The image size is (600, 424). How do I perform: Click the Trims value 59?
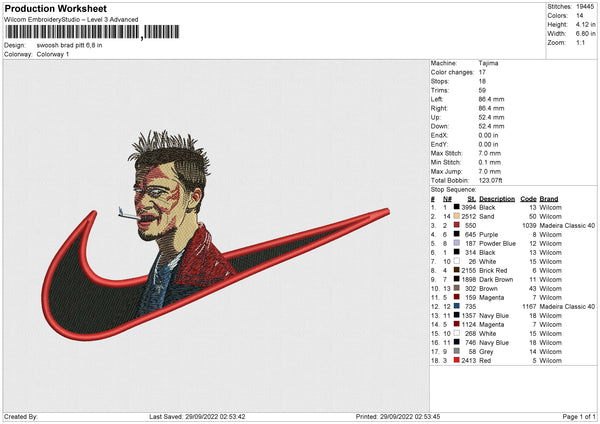(482, 90)
